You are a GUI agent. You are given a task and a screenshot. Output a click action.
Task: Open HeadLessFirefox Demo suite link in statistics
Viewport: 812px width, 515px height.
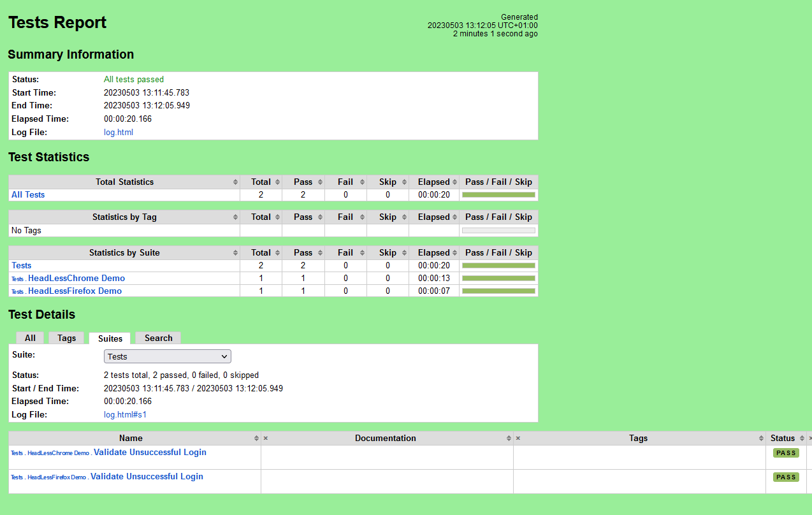click(x=75, y=291)
